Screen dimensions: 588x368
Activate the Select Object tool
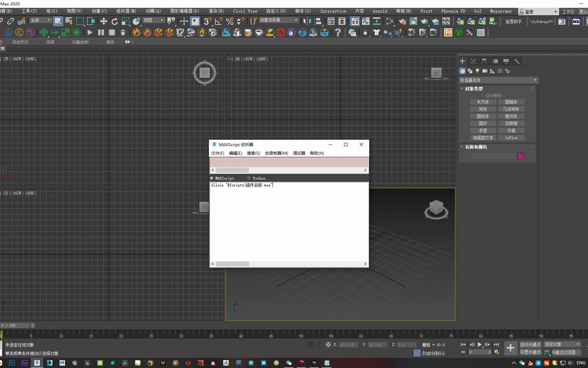(58, 21)
